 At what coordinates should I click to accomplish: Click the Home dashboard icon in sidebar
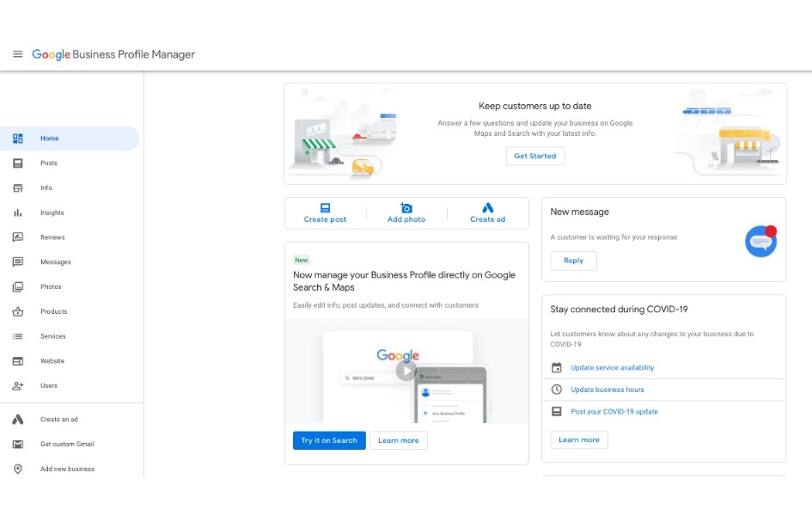pos(17,138)
